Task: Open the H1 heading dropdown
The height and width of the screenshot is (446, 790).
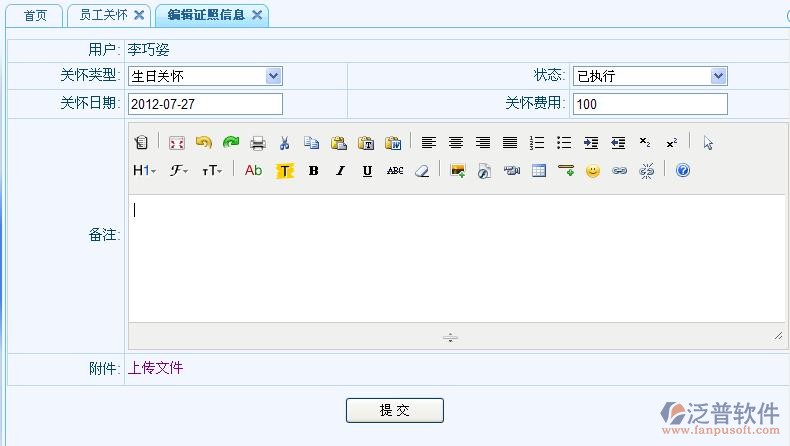Action: (x=145, y=170)
